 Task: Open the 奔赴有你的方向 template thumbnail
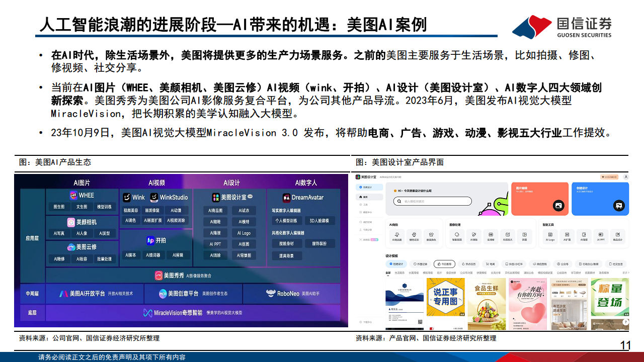(x=527, y=304)
